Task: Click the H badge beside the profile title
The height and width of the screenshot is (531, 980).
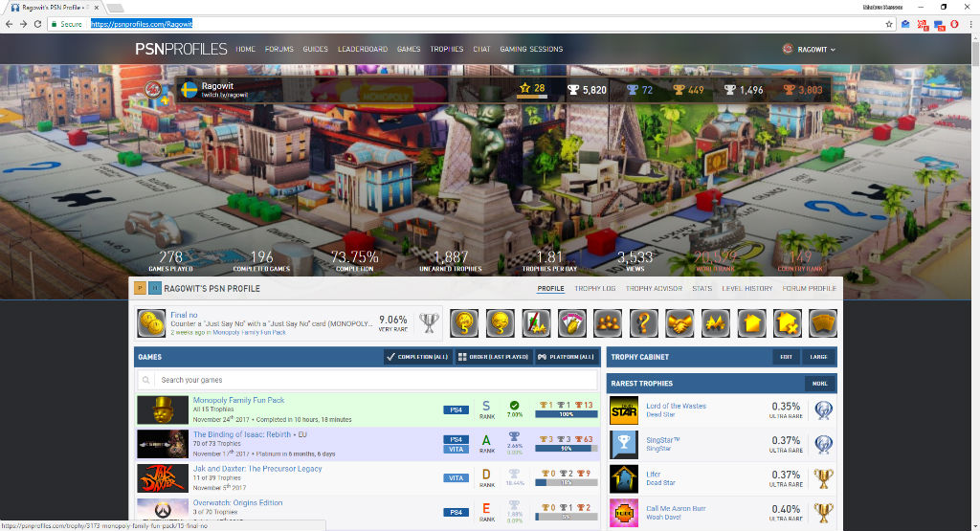Action: click(x=154, y=288)
